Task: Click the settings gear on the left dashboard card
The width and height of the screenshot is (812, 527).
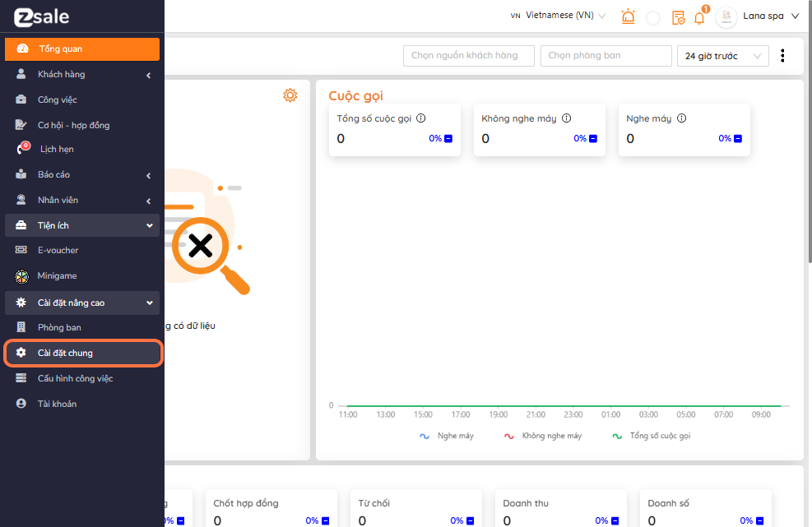Action: coord(290,95)
